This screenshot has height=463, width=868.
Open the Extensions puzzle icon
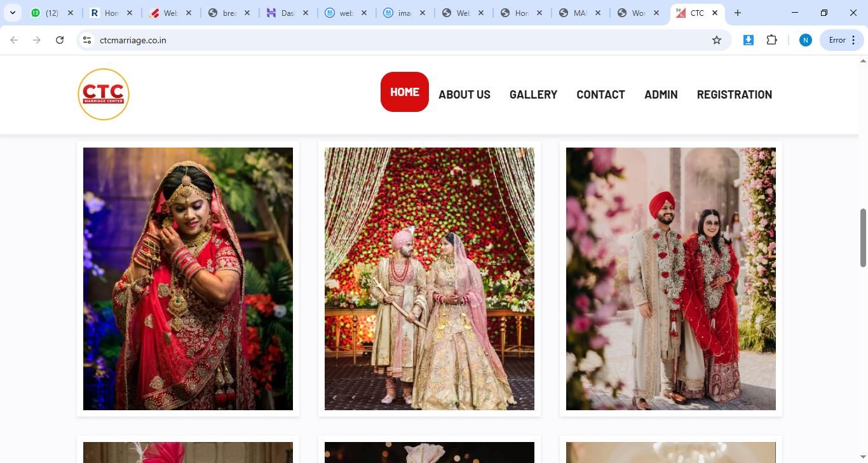(x=771, y=40)
